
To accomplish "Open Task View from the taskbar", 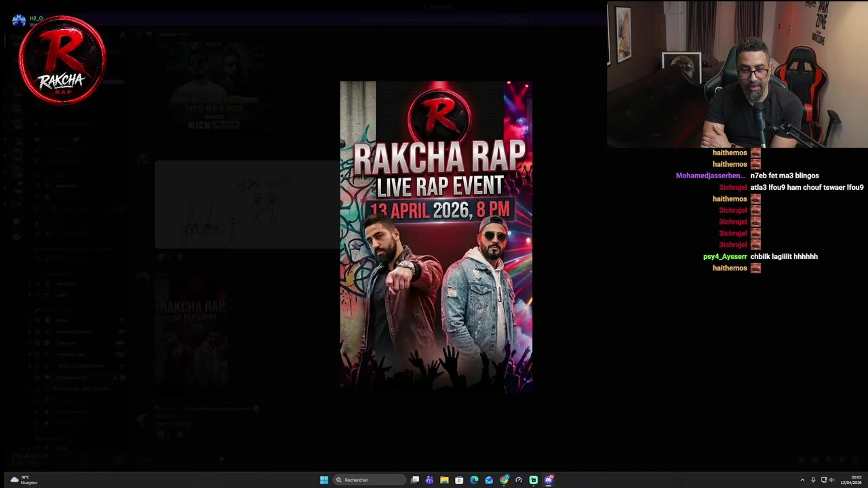I will pyautogui.click(x=415, y=480).
